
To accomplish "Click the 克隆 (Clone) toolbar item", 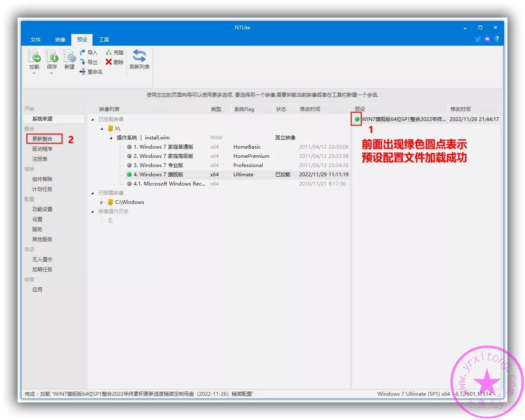I will coord(114,52).
